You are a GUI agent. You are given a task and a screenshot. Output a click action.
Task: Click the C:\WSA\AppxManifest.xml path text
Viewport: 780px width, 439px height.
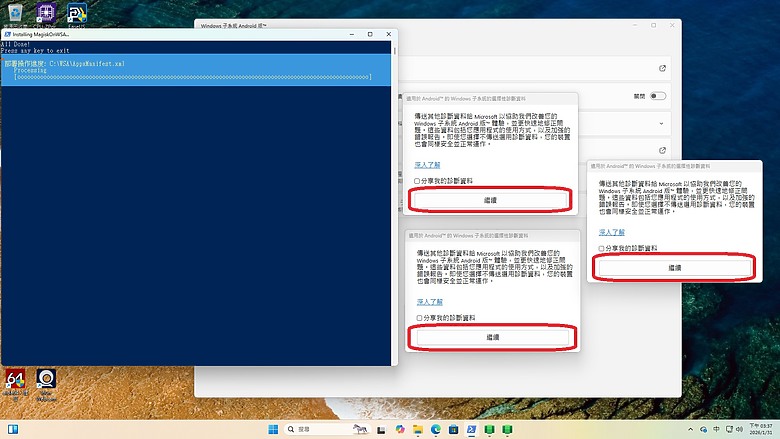(x=87, y=64)
